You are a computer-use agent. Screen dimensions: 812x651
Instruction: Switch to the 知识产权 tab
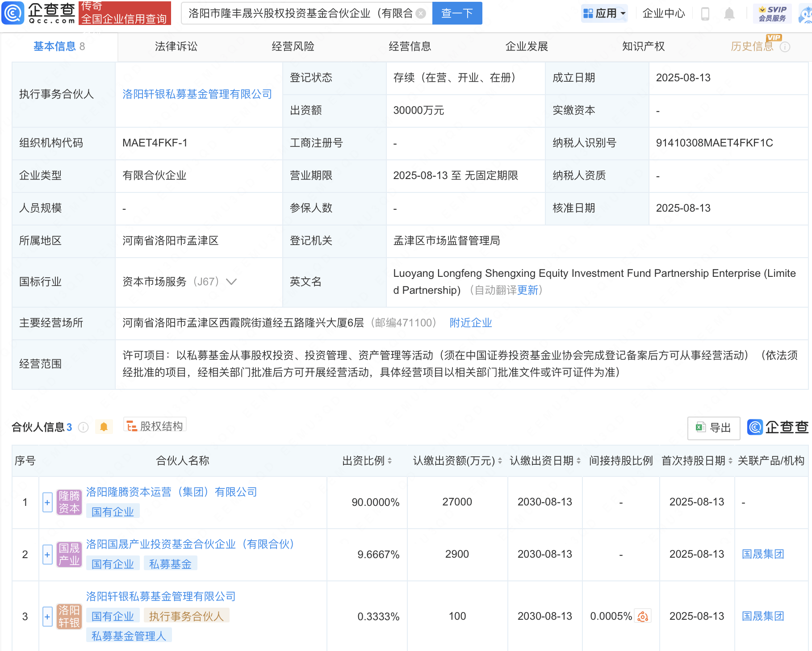tap(644, 46)
